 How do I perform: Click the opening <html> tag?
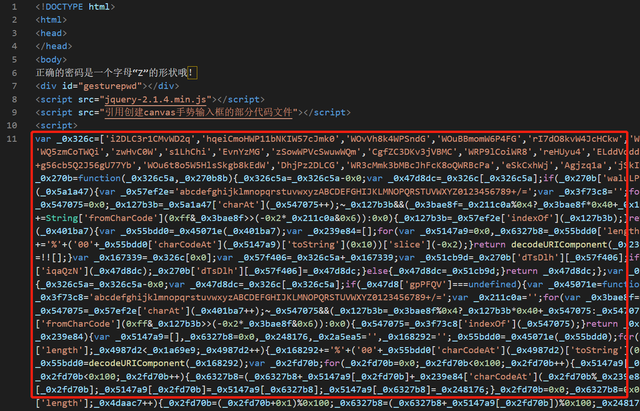50,20
